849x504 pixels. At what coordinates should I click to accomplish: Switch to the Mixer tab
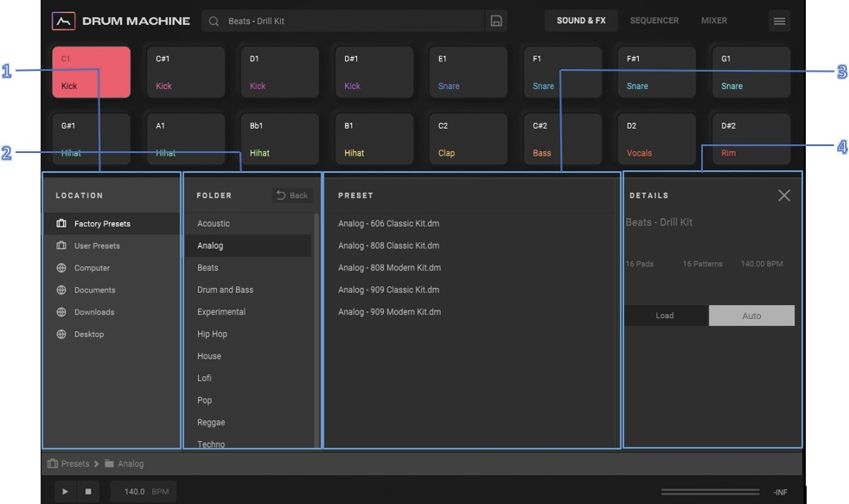click(713, 21)
